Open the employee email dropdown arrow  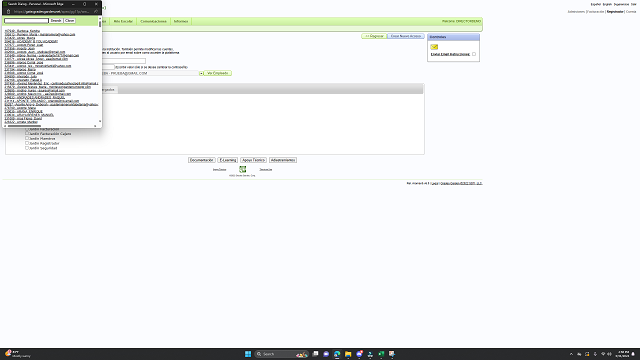tap(201, 73)
